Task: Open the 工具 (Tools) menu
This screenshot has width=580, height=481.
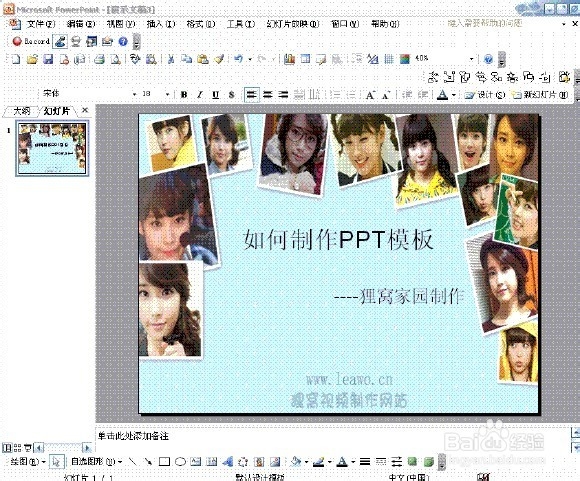Action: (x=241, y=24)
